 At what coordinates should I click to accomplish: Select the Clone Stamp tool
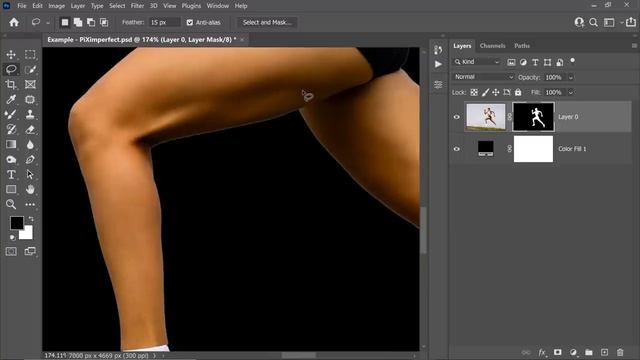point(30,114)
